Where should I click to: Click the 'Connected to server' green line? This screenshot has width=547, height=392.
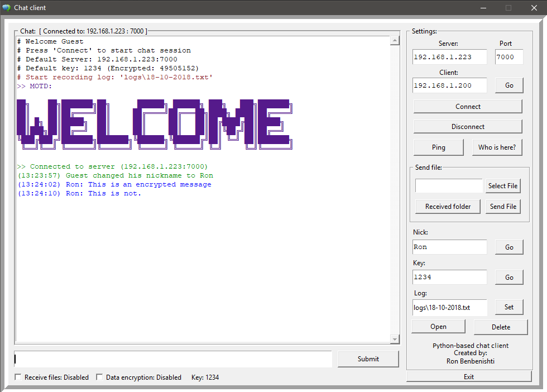pos(112,166)
